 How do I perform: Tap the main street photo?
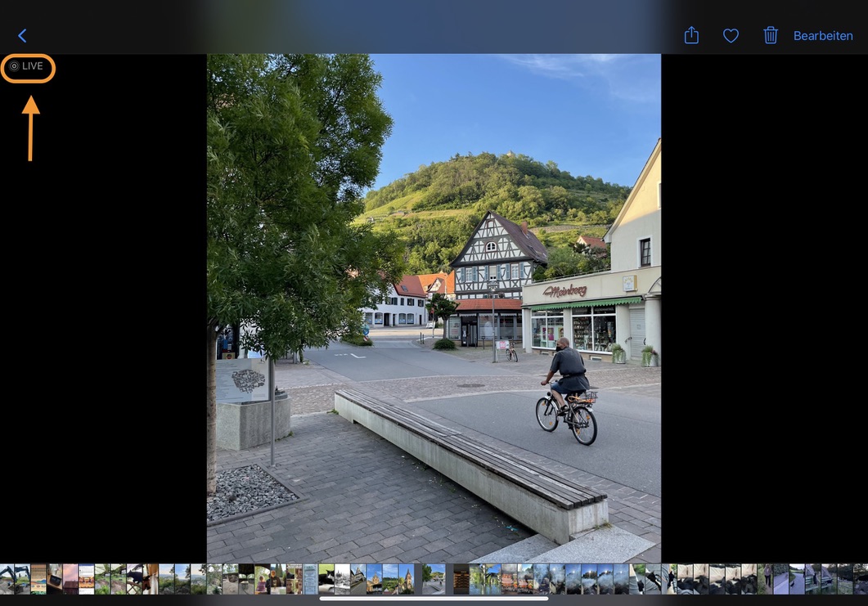coord(434,245)
